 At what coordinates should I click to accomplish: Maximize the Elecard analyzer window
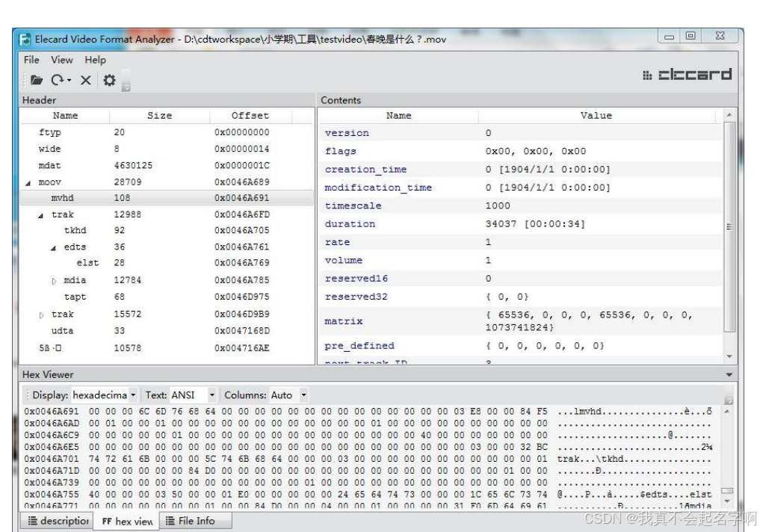coord(691,37)
